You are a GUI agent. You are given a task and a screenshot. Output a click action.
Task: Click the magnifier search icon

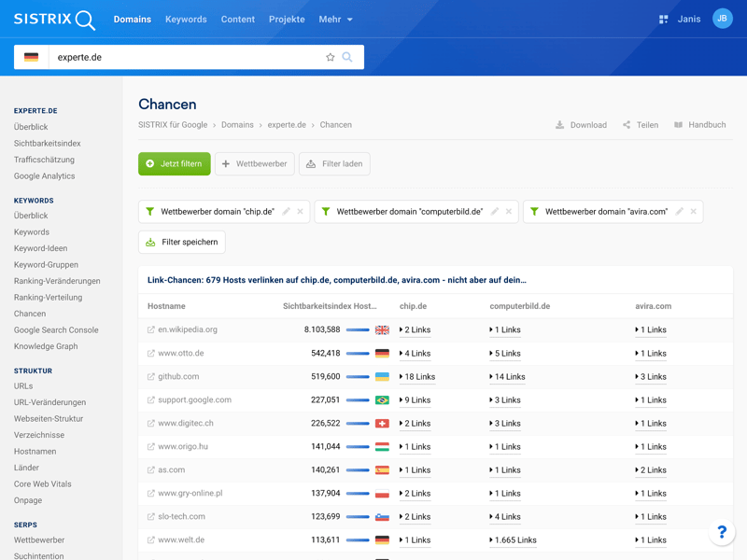[347, 57]
